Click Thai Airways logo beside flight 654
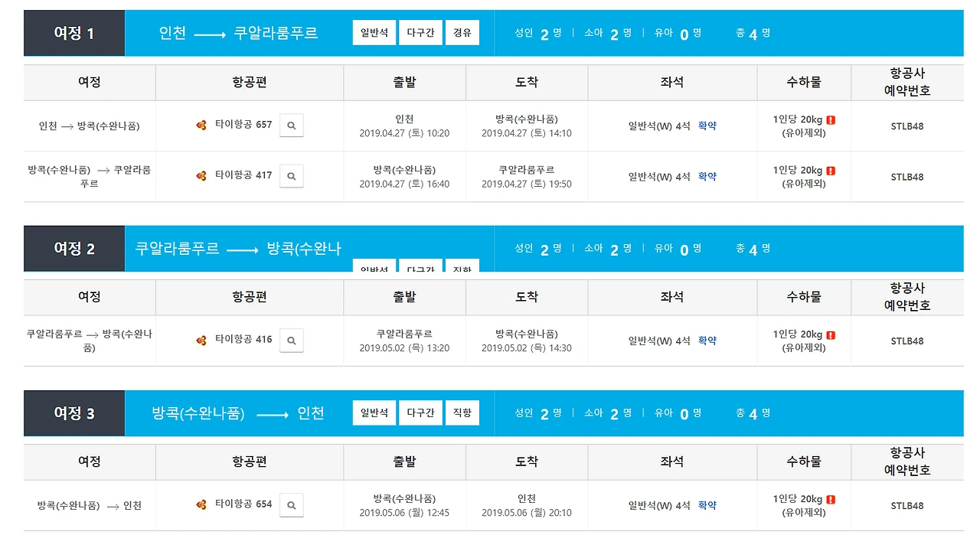 coord(201,504)
